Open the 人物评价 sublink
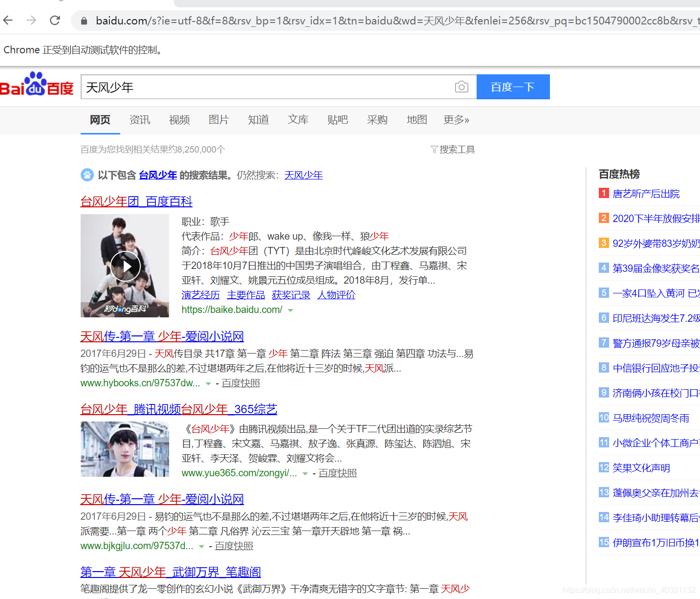Screen dimensions: 700x599 pos(336,295)
